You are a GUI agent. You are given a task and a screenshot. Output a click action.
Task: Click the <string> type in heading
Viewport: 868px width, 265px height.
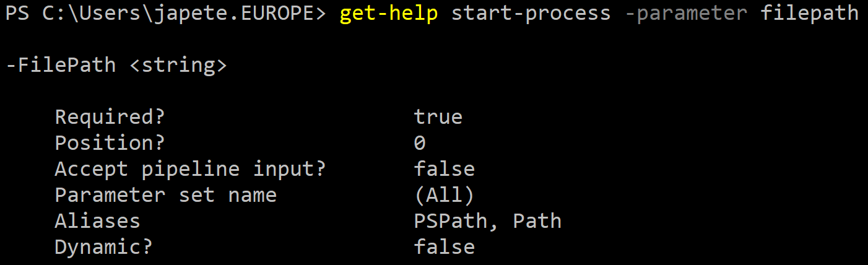[178, 65]
